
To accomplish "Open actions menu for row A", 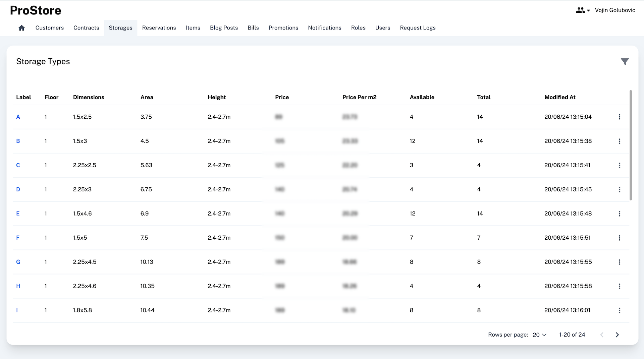I will [x=620, y=117].
